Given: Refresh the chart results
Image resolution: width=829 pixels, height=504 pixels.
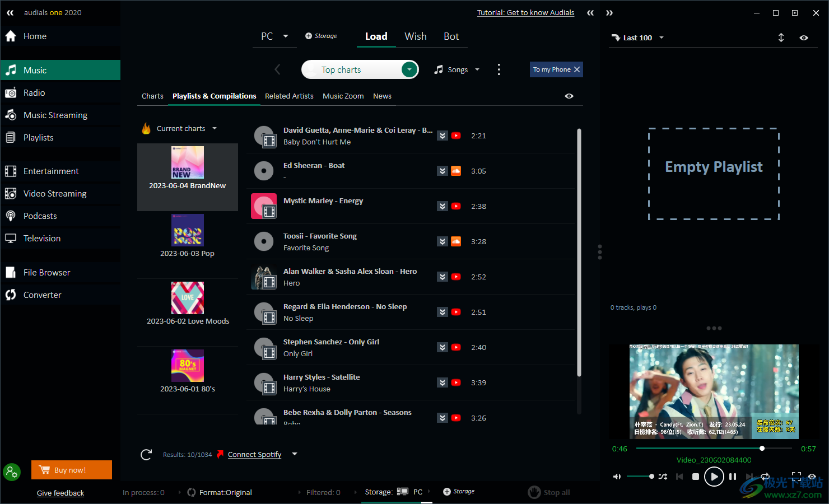Looking at the screenshot, I should 146,455.
